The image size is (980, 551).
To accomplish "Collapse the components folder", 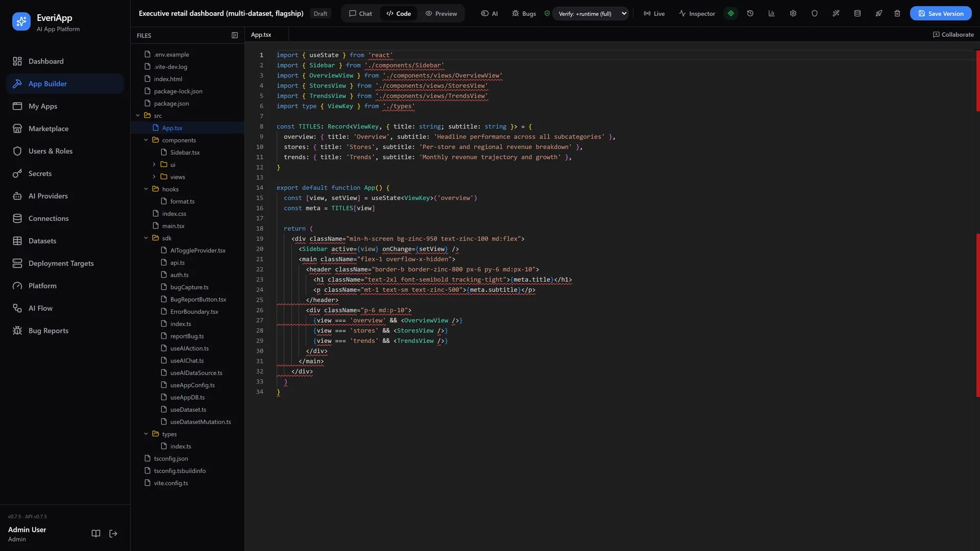I will point(146,140).
